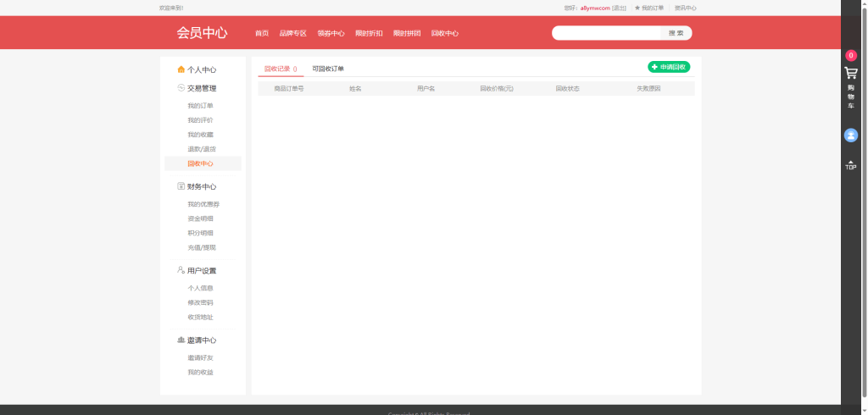Click the 交易管理 sidebar heading

pyautogui.click(x=202, y=88)
